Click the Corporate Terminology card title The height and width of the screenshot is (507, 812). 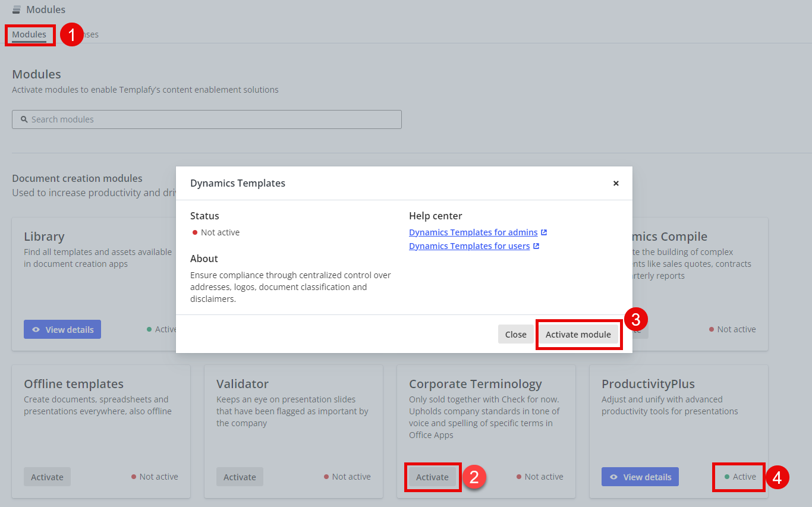point(476,384)
